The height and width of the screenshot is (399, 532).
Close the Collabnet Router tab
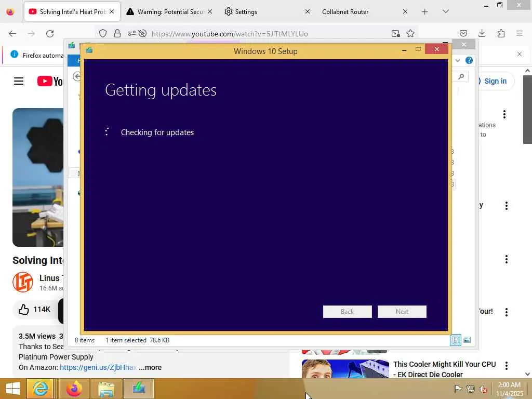click(405, 11)
